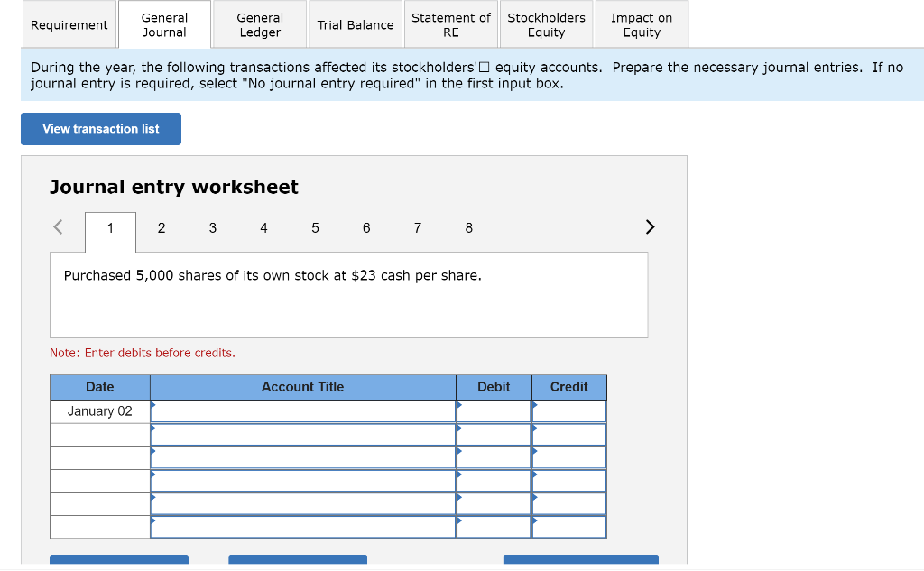Open Account Title dropdown in fourth row
The height and width of the screenshot is (571, 924).
[x=303, y=481]
